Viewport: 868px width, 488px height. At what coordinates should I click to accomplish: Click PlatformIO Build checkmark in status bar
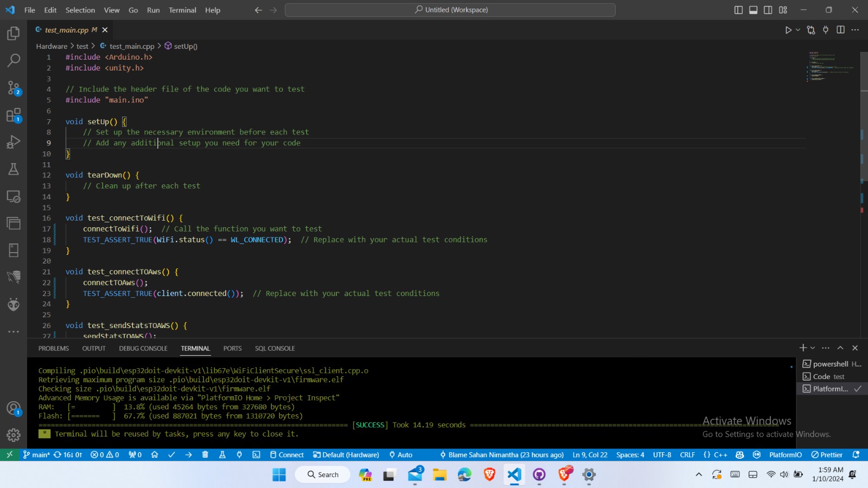pyautogui.click(x=171, y=455)
